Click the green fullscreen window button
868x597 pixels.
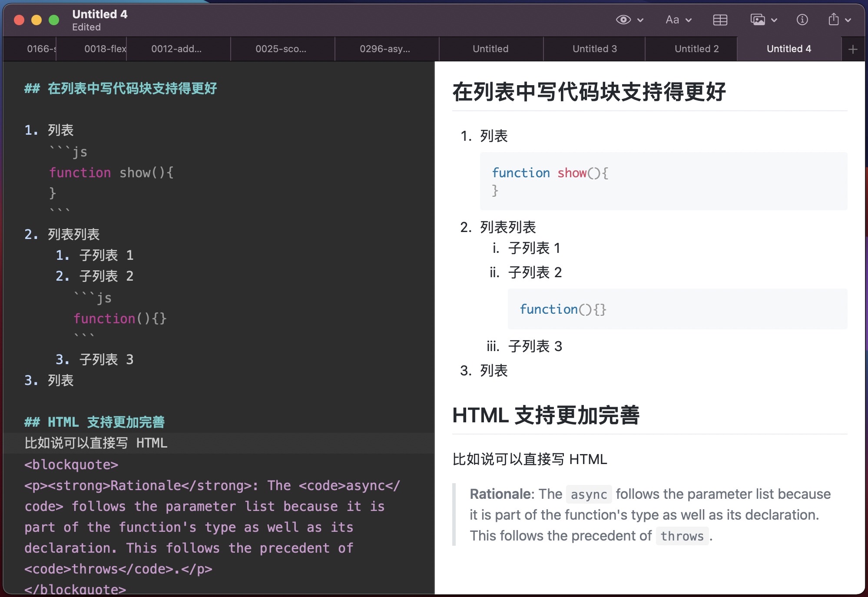(54, 20)
